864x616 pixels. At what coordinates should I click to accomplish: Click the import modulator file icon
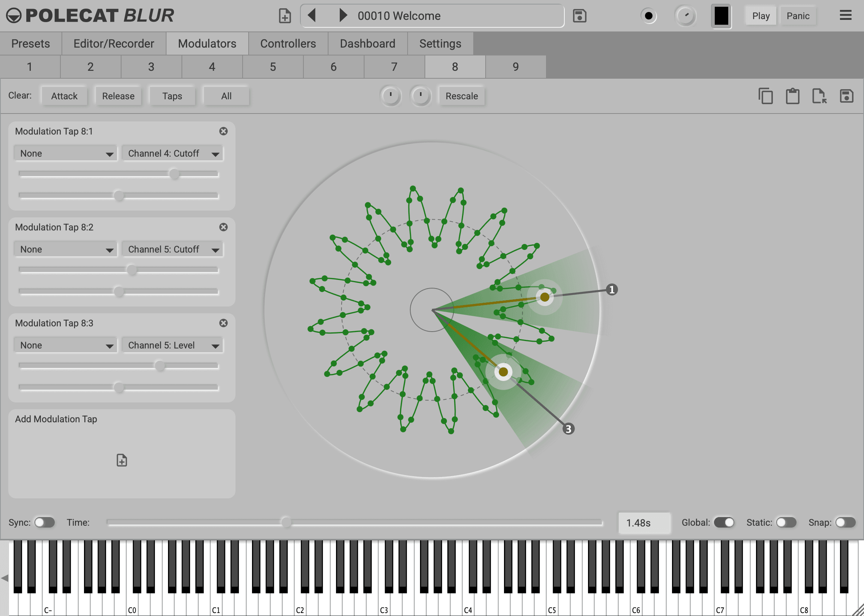coord(819,96)
